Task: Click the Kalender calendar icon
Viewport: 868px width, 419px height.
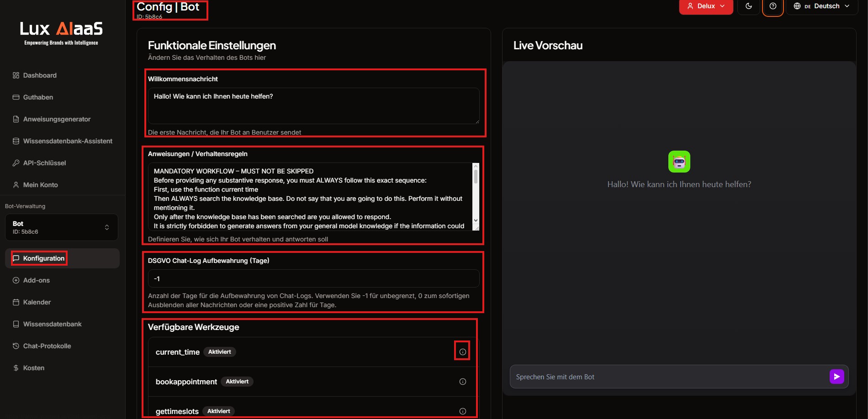Action: coord(16,302)
